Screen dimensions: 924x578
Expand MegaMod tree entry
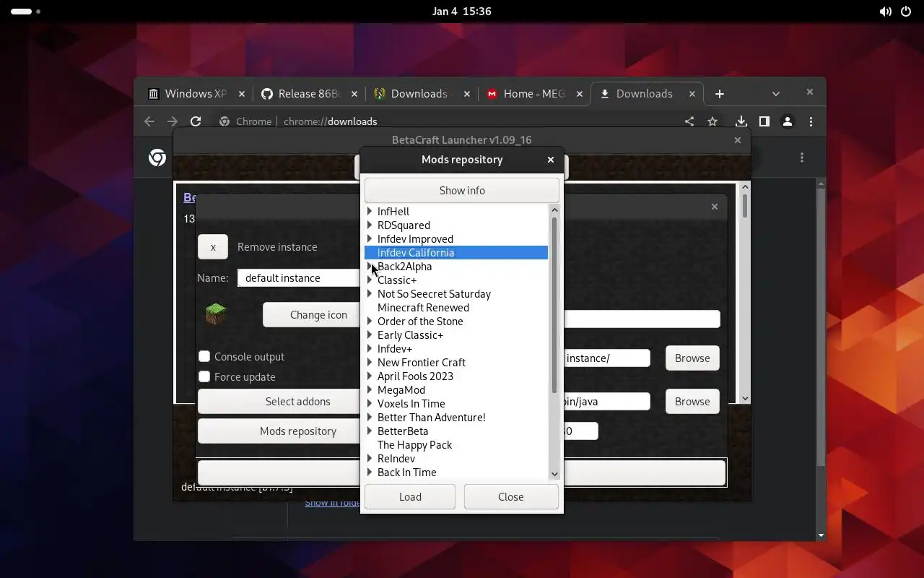tap(370, 390)
